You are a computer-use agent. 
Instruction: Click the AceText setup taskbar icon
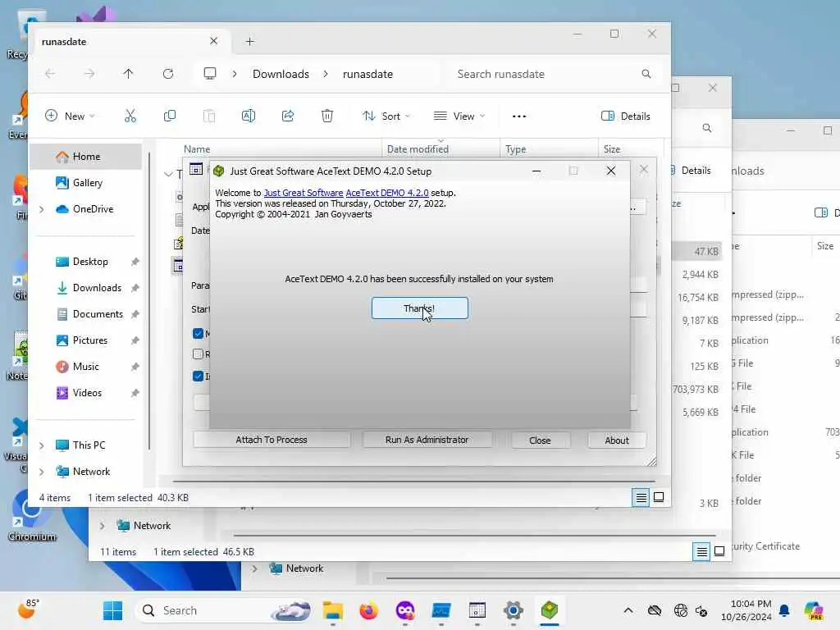pos(549,610)
